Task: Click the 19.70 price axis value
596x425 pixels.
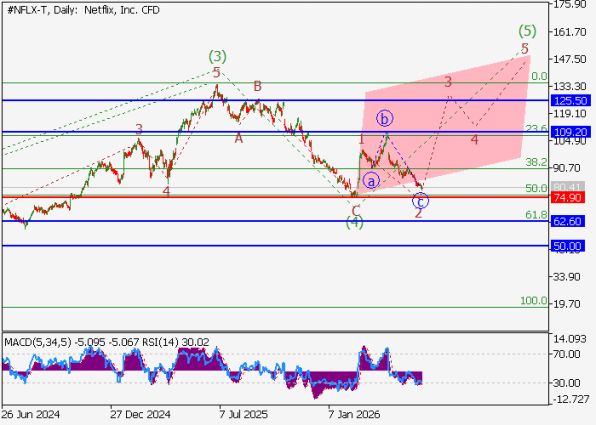Action: tap(566, 304)
